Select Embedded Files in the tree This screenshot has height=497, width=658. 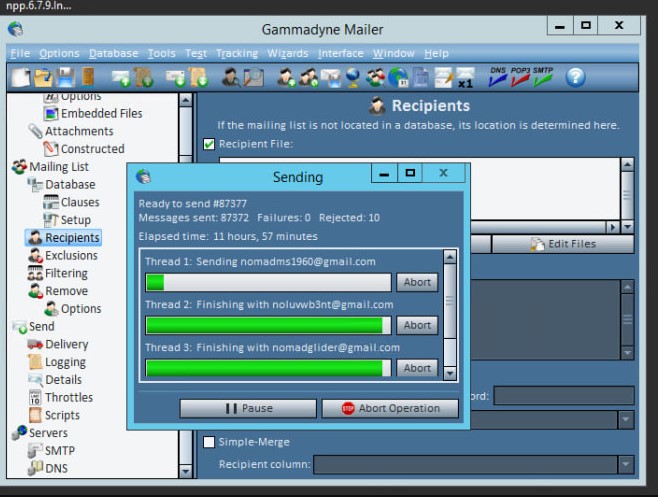coord(101,113)
